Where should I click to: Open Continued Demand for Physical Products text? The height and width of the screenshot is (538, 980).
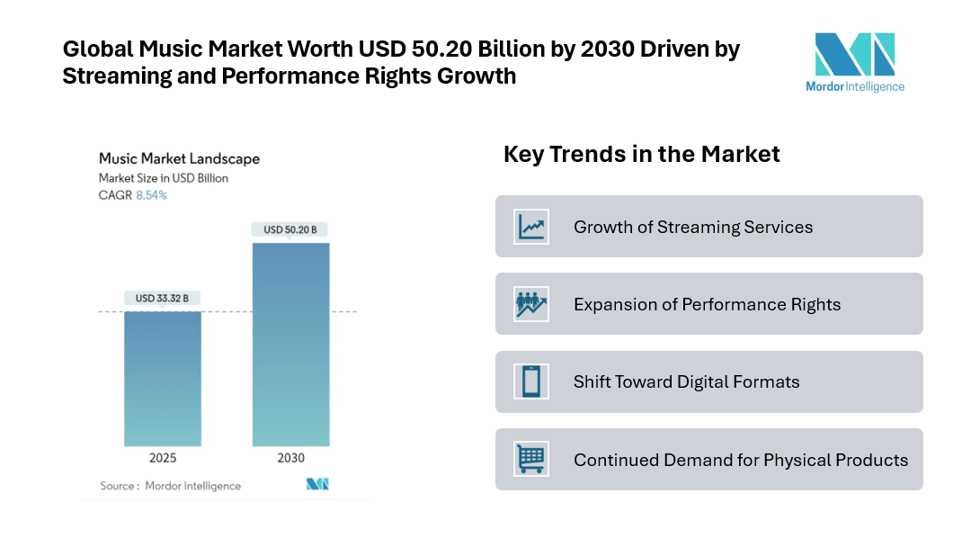point(740,460)
